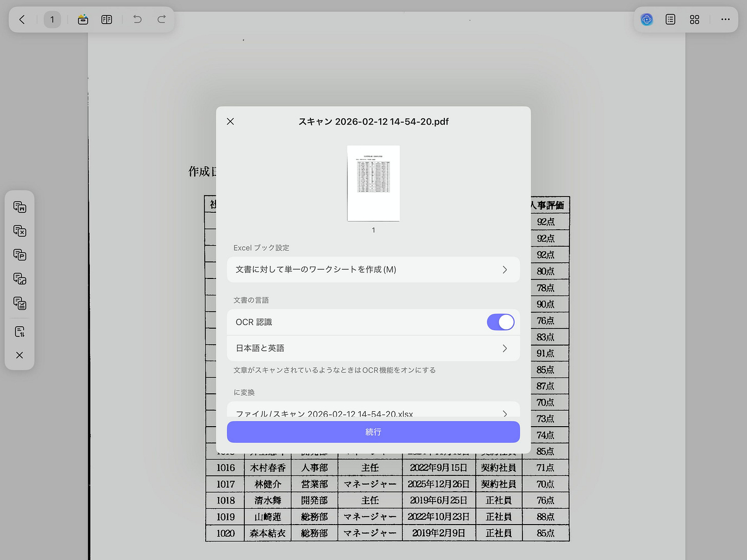Click the redo icon

click(x=162, y=19)
